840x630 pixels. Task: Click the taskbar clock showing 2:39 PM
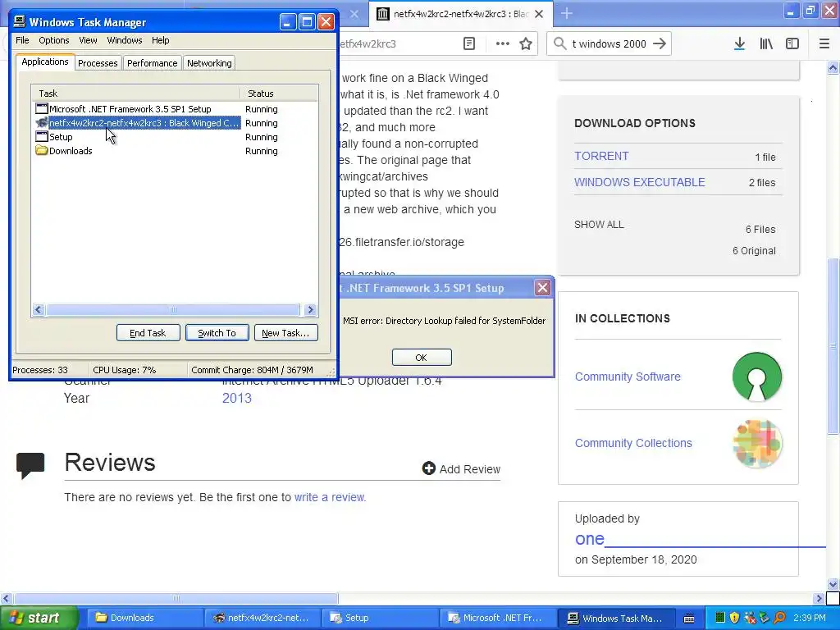pos(809,618)
